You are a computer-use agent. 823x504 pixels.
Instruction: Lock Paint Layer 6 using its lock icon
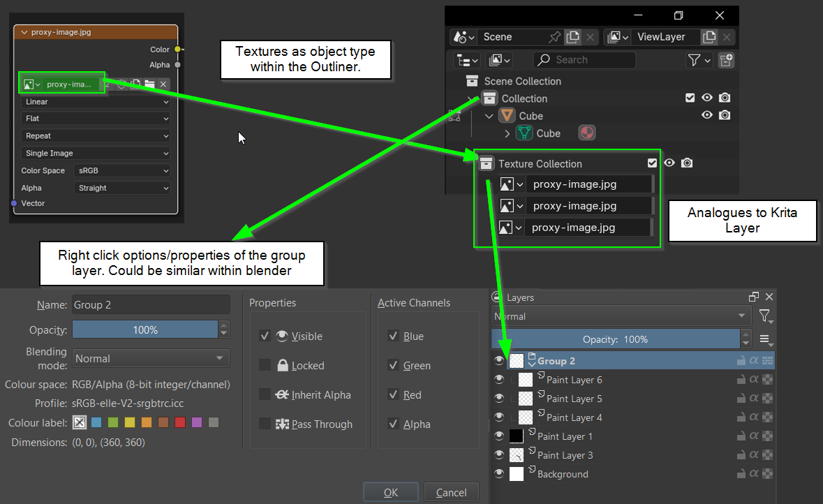click(741, 380)
